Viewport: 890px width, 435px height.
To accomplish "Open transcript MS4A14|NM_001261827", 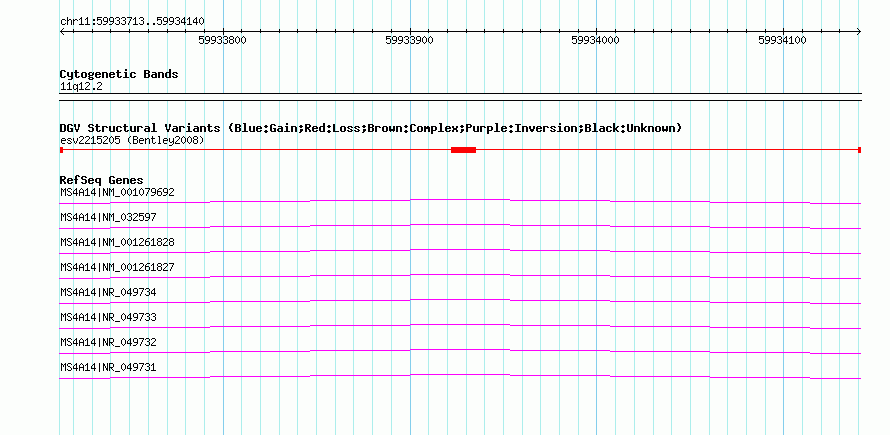I will point(117,267).
